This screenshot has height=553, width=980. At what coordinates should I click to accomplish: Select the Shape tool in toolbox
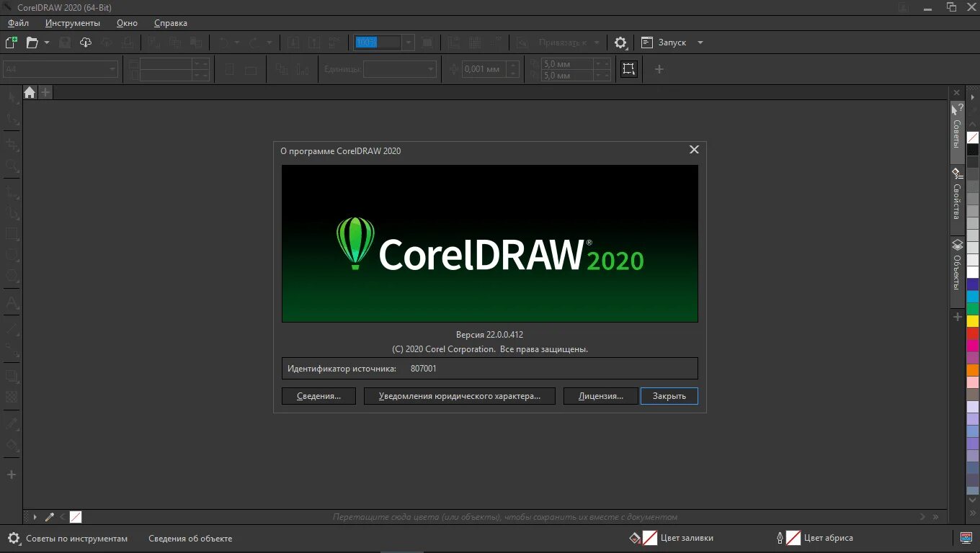[12, 119]
